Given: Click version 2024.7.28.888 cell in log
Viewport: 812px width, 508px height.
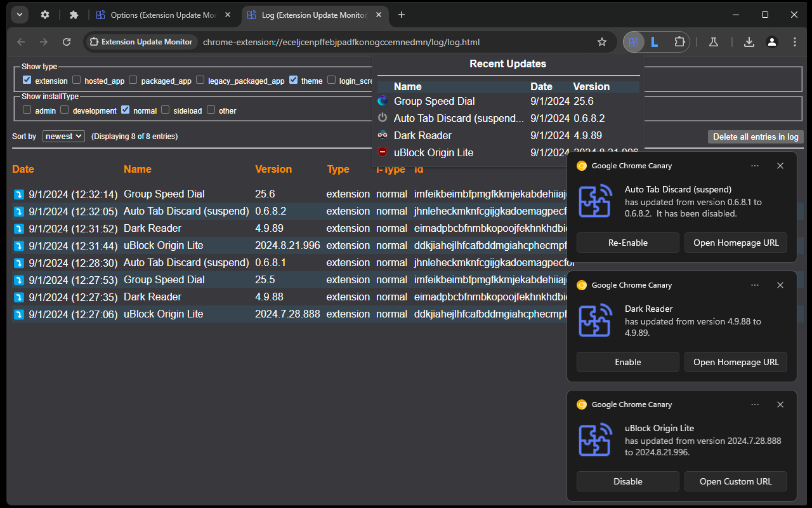Looking at the screenshot, I should tap(287, 314).
